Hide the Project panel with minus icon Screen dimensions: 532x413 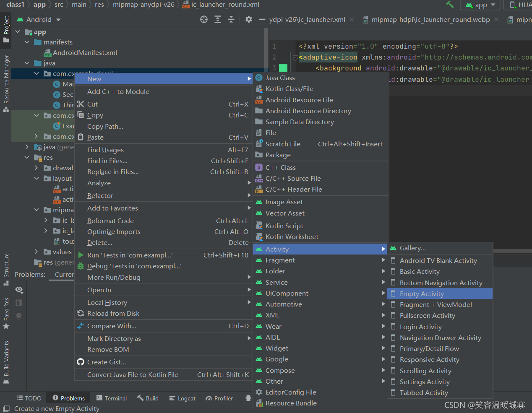coord(262,19)
